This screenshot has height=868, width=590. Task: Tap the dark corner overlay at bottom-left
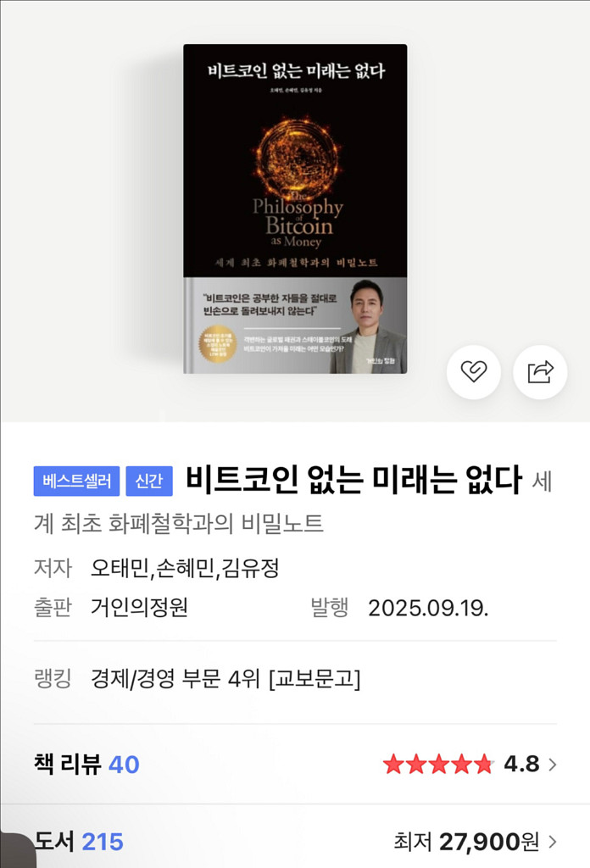click(17, 850)
